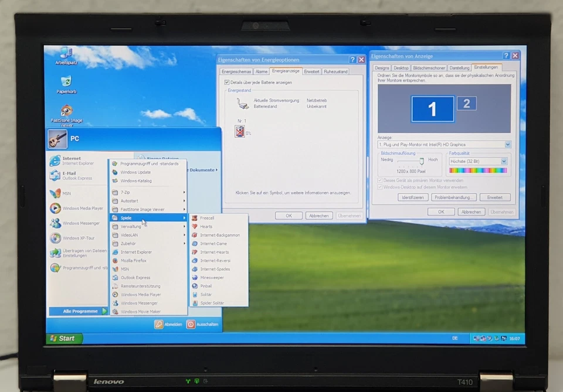563x392 pixels.
Task: Open the Anzeige monitor selection dropdown
Action: (506, 144)
